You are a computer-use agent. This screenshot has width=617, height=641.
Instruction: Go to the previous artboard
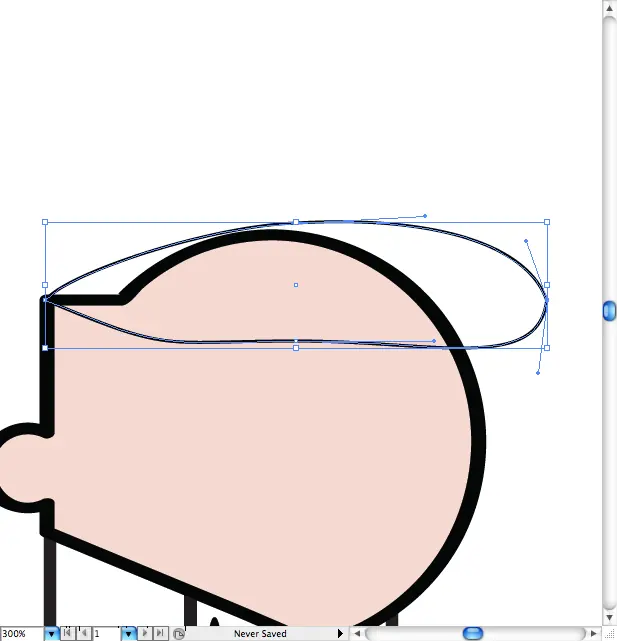tap(83, 633)
